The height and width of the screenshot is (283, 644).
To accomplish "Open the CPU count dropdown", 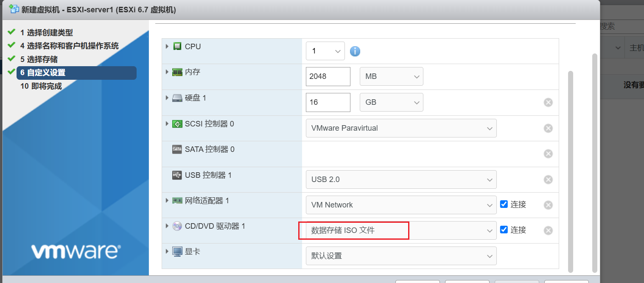I will point(325,51).
